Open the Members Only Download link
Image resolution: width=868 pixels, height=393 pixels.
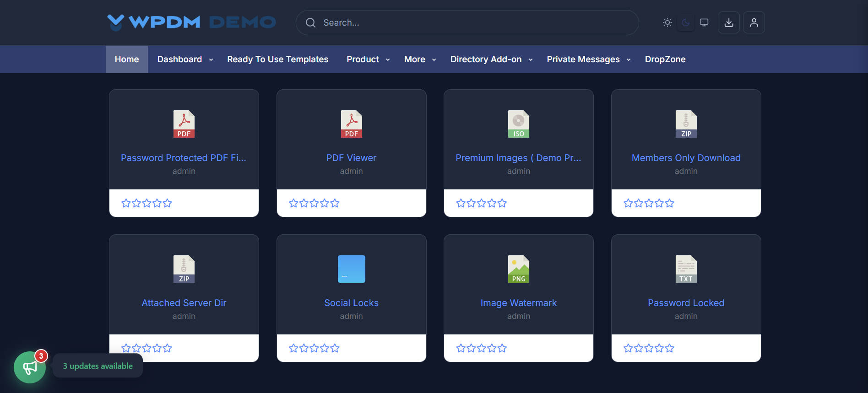click(686, 158)
